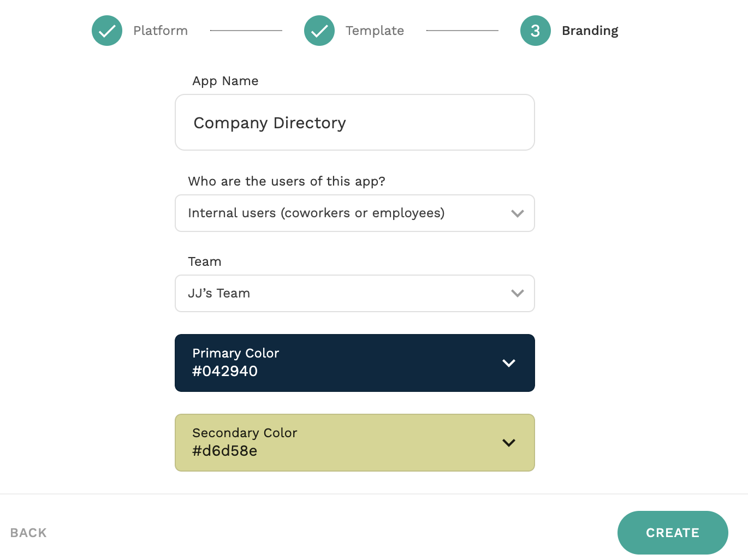The image size is (748, 560).
Task: Open the Primary Color picker
Action: 355,363
